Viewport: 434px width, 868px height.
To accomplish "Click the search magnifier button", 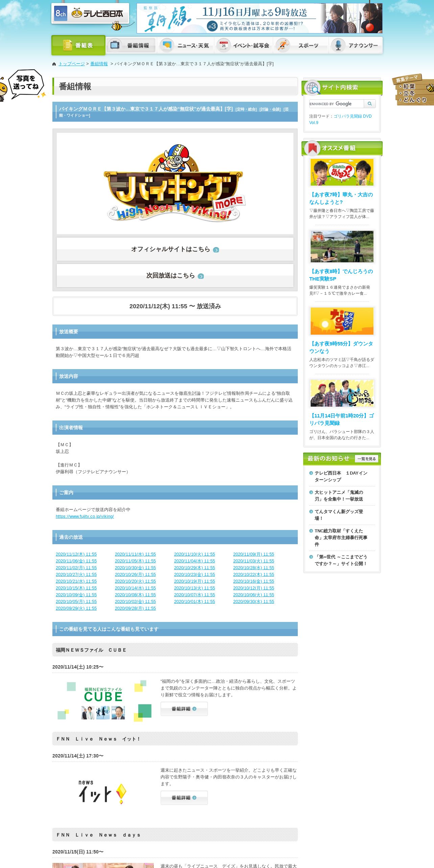I will (370, 104).
